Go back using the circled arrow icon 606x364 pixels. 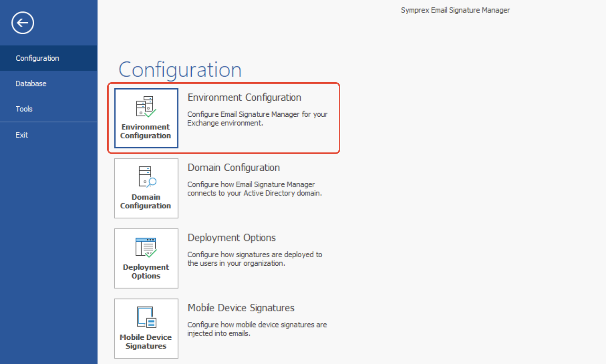pyautogui.click(x=23, y=23)
